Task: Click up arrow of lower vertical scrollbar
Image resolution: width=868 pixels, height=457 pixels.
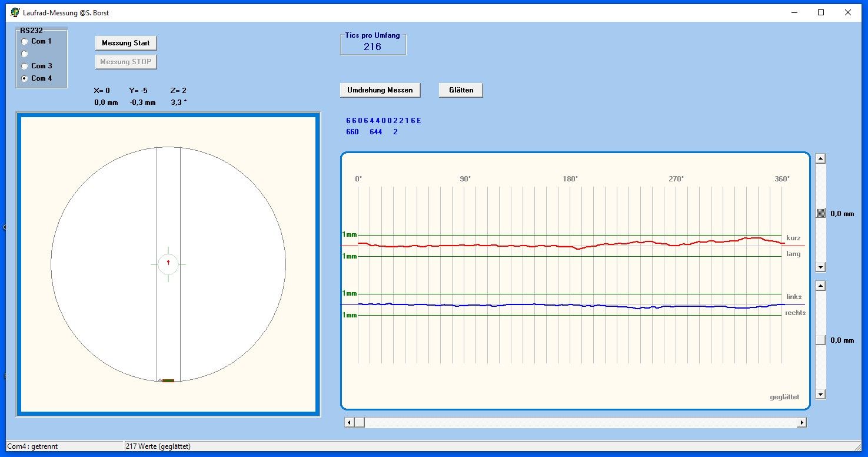Action: click(820, 286)
